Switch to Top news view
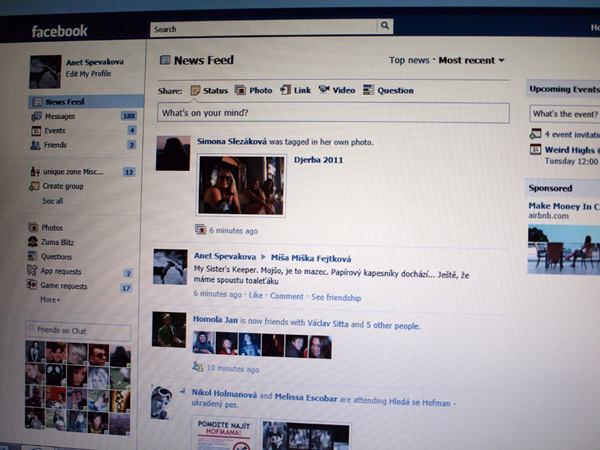Screen dimensions: 600x450 [x=409, y=60]
